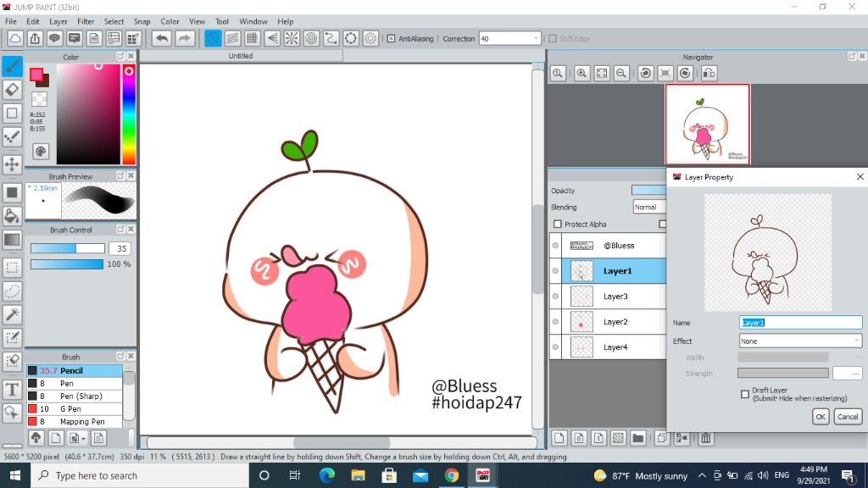
Task: Open the Window menu
Action: click(x=253, y=21)
